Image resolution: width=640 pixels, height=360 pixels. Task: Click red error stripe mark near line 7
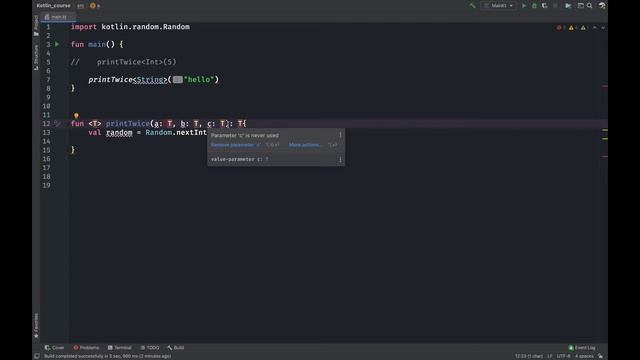coord(605,86)
